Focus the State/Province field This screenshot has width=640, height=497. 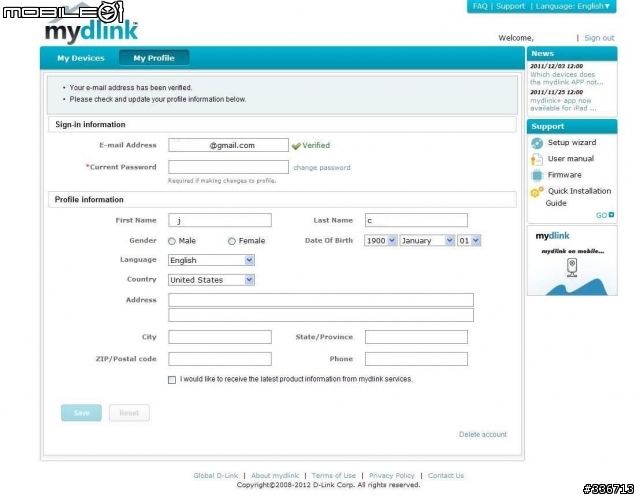[x=416, y=337]
